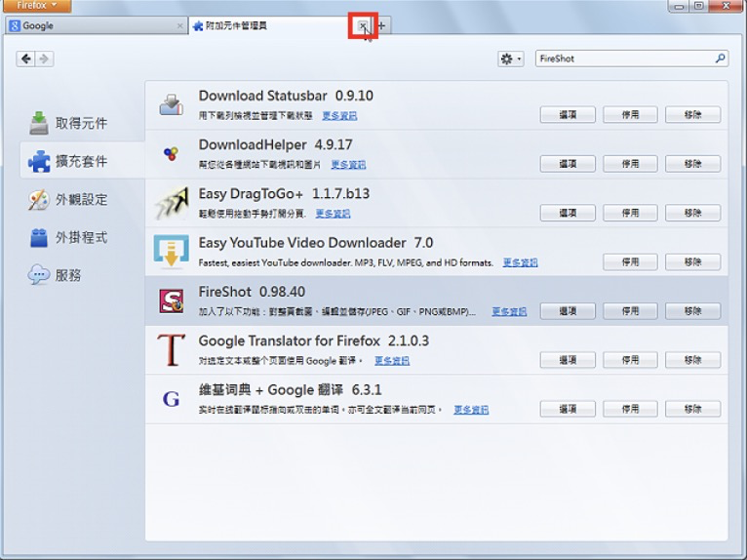Remove the Download Statusbar extension
This screenshot has width=747, height=560.
pos(693,115)
